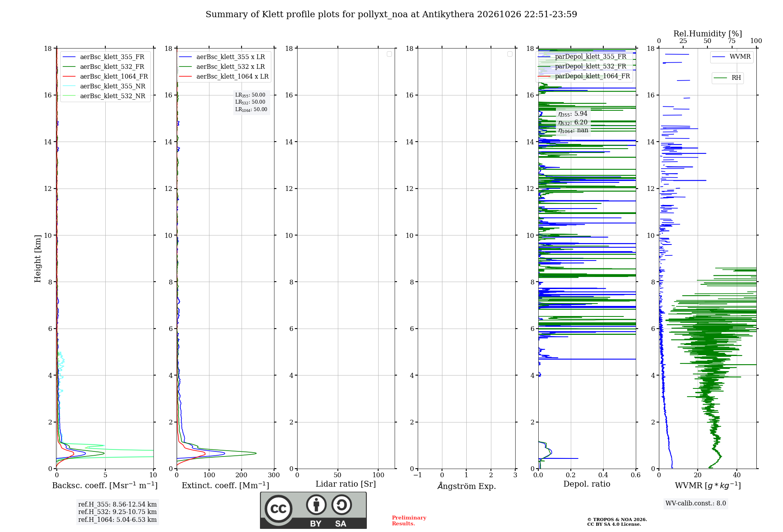Screen dimensions: 783x532
Task: Click the ref.H_1064: 5.04-6.53 km text
Action: 117,519
